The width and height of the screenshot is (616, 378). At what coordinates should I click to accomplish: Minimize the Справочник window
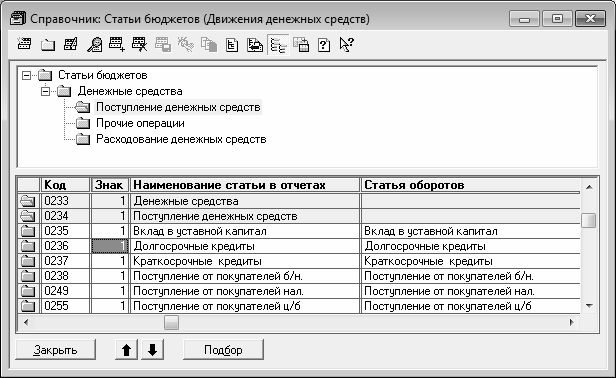(524, 18)
